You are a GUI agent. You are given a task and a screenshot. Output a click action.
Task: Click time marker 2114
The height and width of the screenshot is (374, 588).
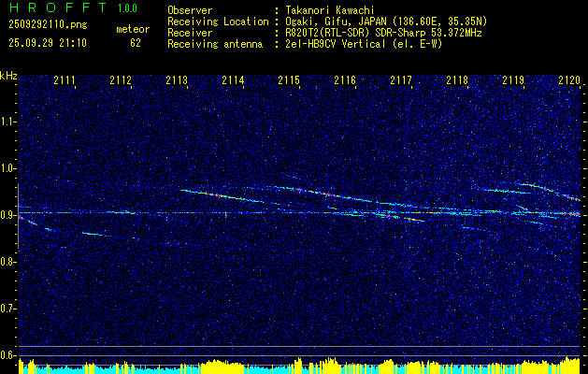pos(233,80)
